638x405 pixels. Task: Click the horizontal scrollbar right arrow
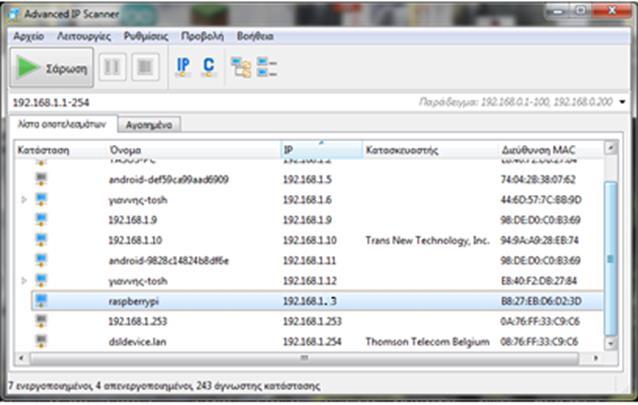tap(596, 358)
